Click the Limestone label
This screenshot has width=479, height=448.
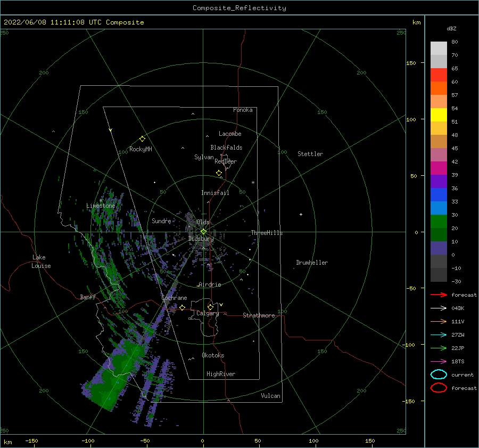(101, 206)
